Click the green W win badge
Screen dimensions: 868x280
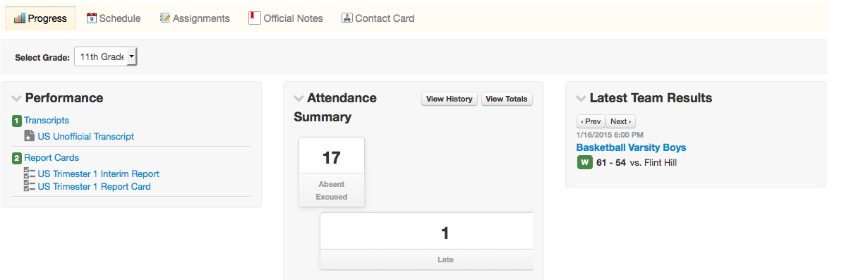[x=584, y=163]
